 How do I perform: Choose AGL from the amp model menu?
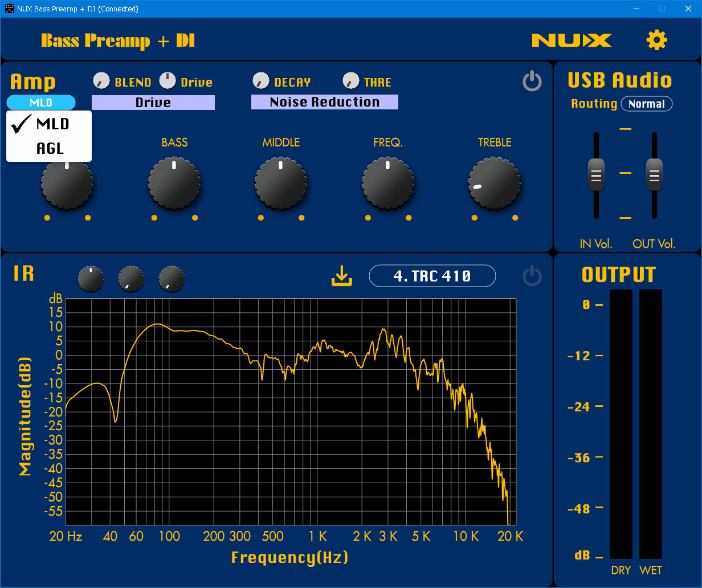49,149
